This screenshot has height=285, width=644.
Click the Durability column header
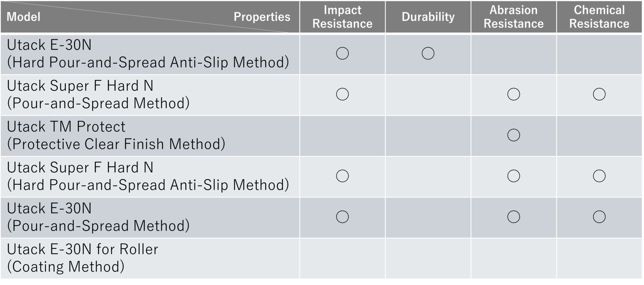click(x=428, y=17)
